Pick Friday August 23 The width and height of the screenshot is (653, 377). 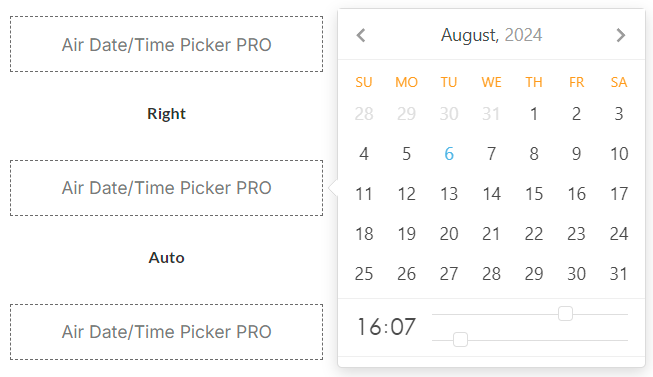(x=576, y=234)
